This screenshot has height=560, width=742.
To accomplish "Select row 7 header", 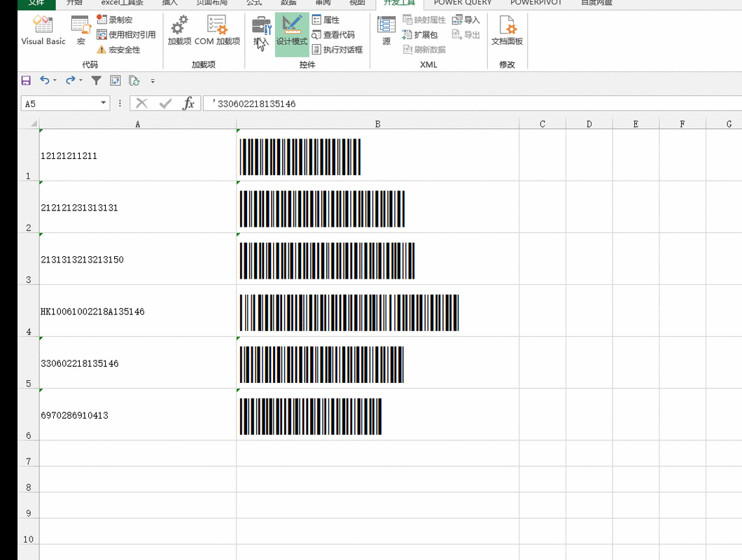I will (x=29, y=454).
